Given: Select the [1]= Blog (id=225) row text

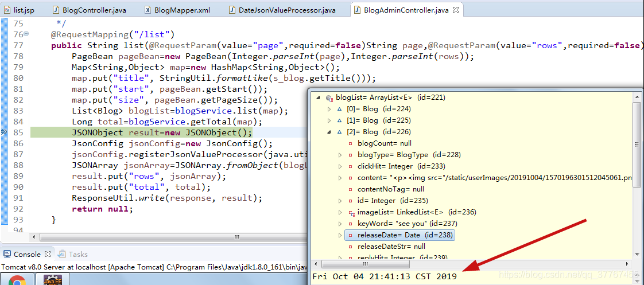Looking at the screenshot, I should [378, 120].
